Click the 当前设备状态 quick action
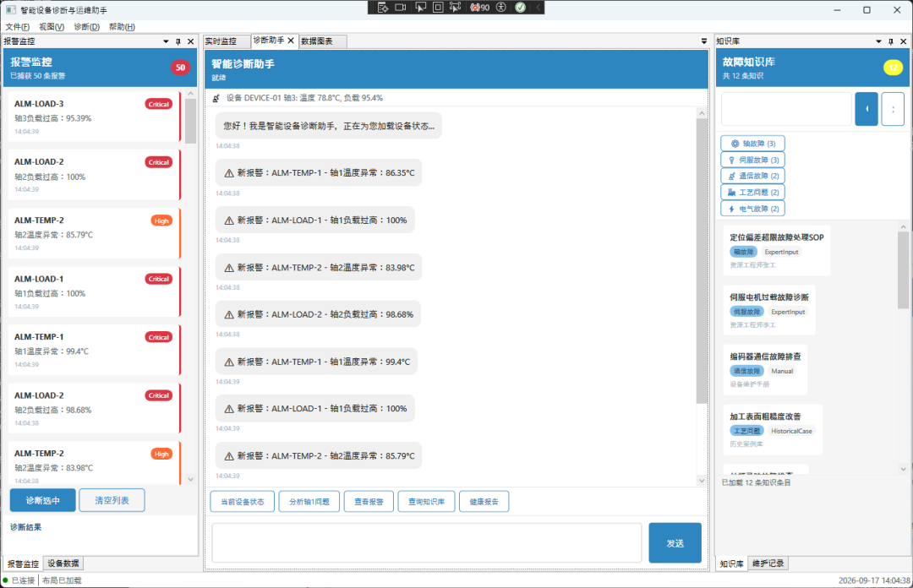Image resolution: width=913 pixels, height=588 pixels. (243, 502)
